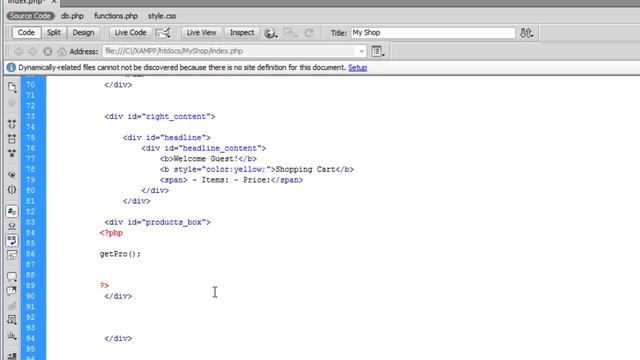Image resolution: width=640 pixels, height=360 pixels.
Task: Click the Collapse Selection icon
Action: pyautogui.click(x=12, y=139)
